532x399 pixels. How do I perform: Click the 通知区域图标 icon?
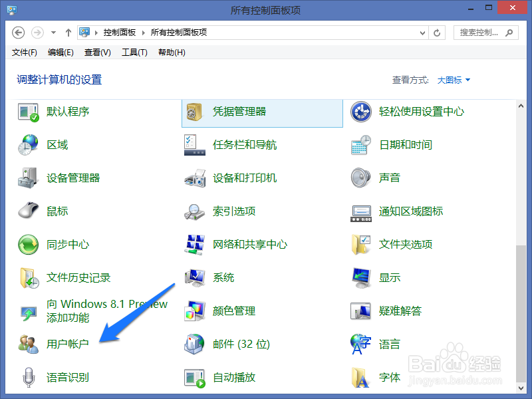click(361, 213)
